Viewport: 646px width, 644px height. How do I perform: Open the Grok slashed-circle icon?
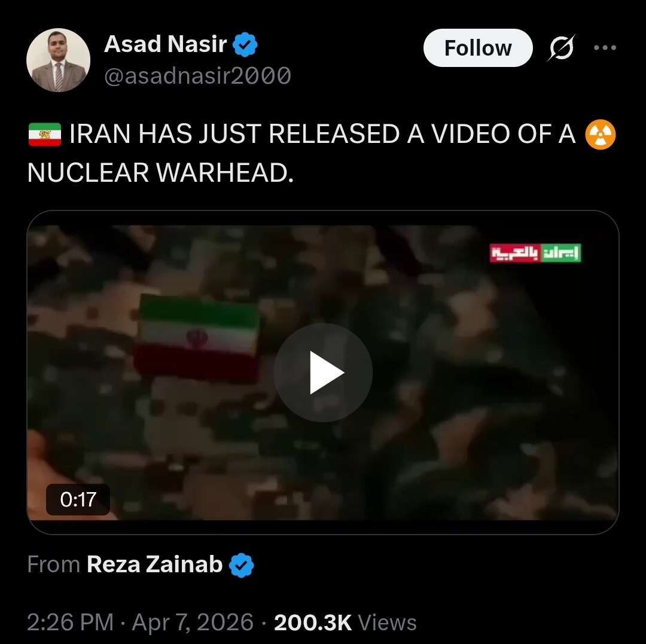[x=561, y=48]
